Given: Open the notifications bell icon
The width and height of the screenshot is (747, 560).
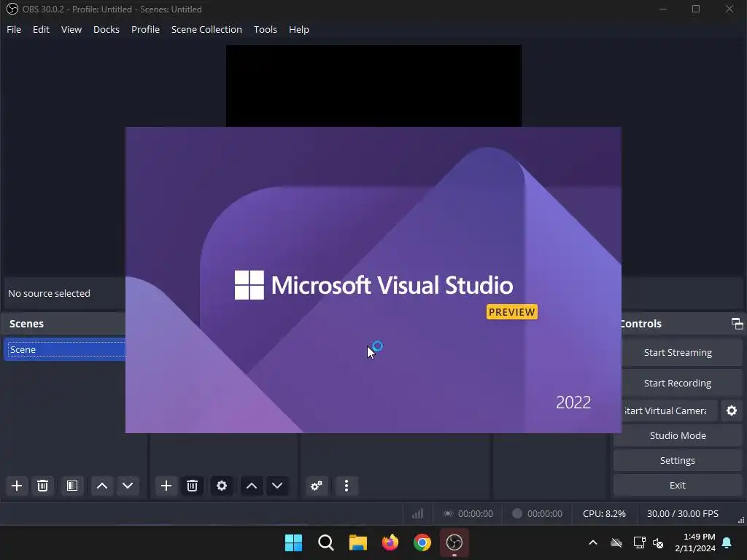Looking at the screenshot, I should [x=727, y=542].
